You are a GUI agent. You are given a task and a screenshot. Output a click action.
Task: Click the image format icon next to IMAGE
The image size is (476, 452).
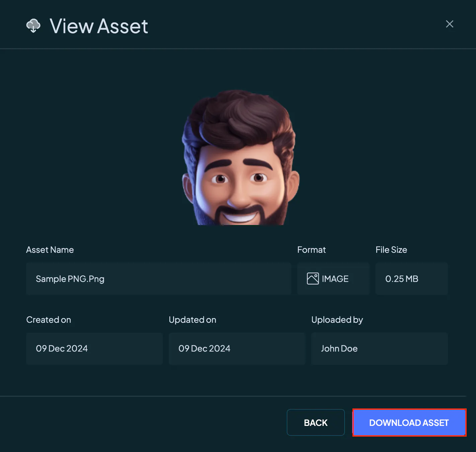coord(313,279)
